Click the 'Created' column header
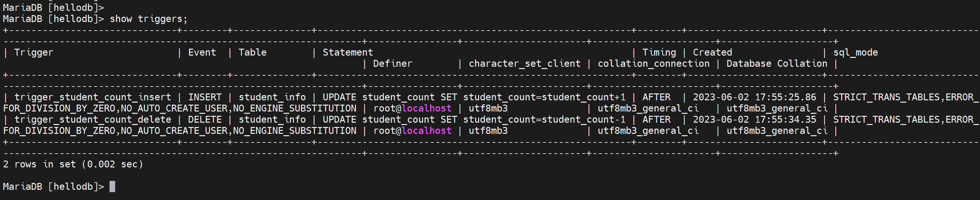This screenshot has width=980, height=200. (712, 52)
